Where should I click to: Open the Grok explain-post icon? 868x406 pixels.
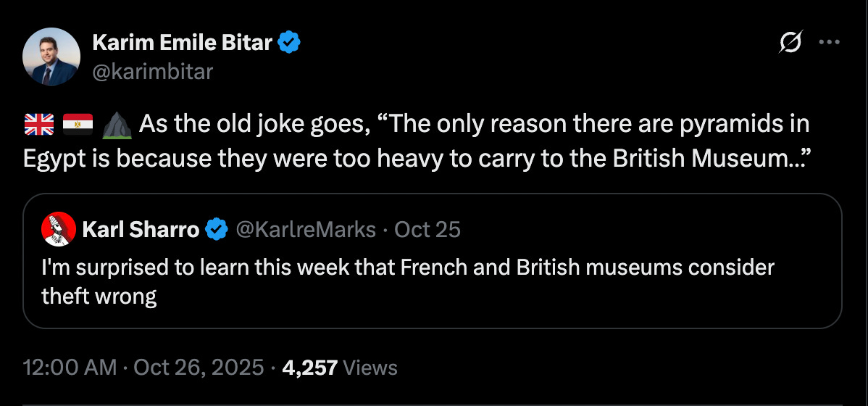(x=790, y=43)
